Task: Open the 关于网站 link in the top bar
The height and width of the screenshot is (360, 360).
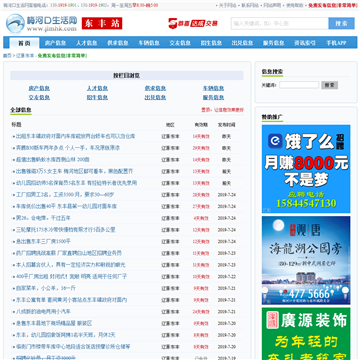Action: coord(227,5)
